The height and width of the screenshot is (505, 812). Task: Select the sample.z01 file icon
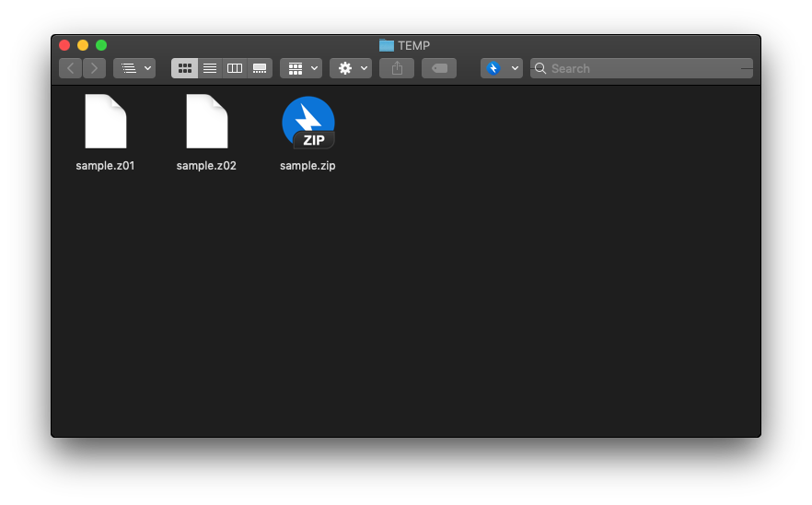point(105,122)
